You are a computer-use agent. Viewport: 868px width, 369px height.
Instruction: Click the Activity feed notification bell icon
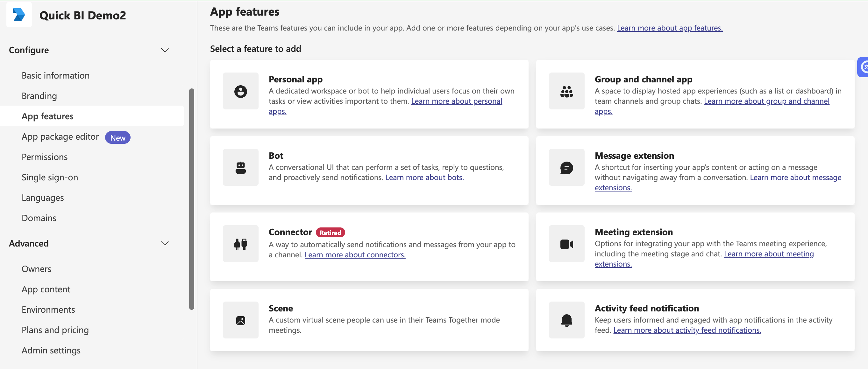coord(566,320)
